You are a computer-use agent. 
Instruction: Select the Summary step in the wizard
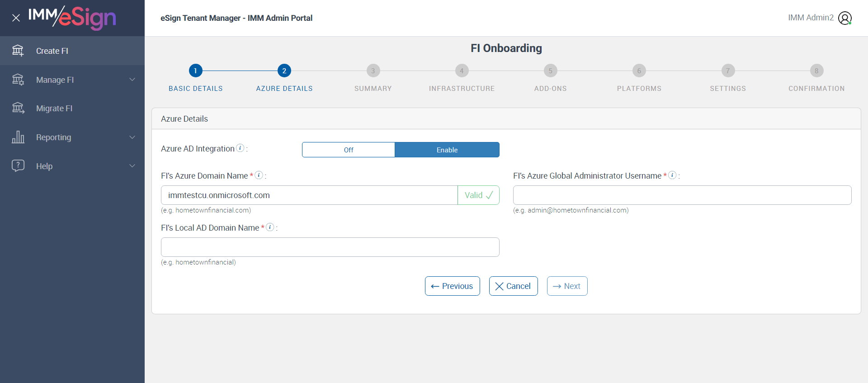pos(373,71)
